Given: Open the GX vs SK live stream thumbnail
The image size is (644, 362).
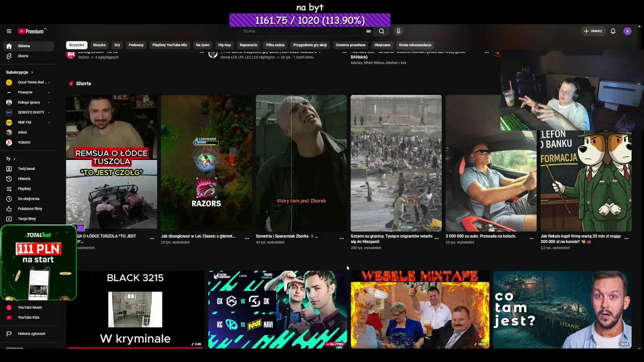Looking at the screenshot, I should pos(277,309).
